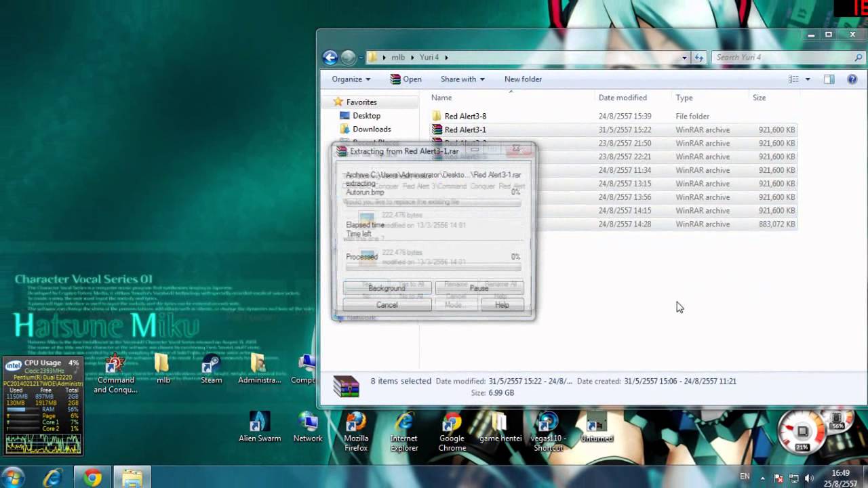Image resolution: width=868 pixels, height=488 pixels.
Task: Open Explorer help question-mark icon
Action: pyautogui.click(x=852, y=79)
